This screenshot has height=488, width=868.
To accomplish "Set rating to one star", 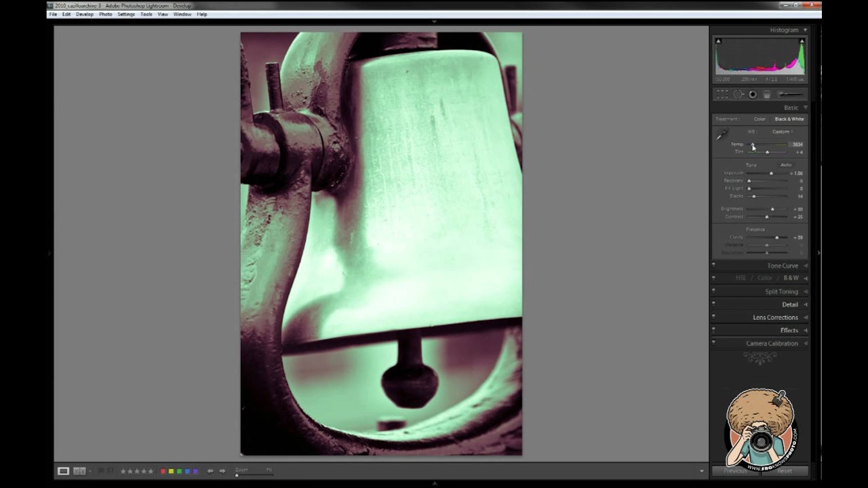I will (123, 471).
